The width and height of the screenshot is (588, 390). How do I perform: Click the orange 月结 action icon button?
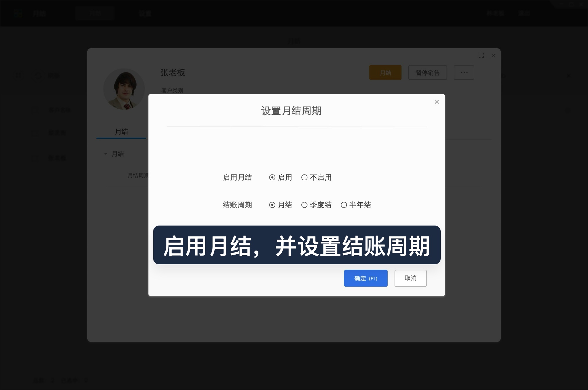(385, 73)
